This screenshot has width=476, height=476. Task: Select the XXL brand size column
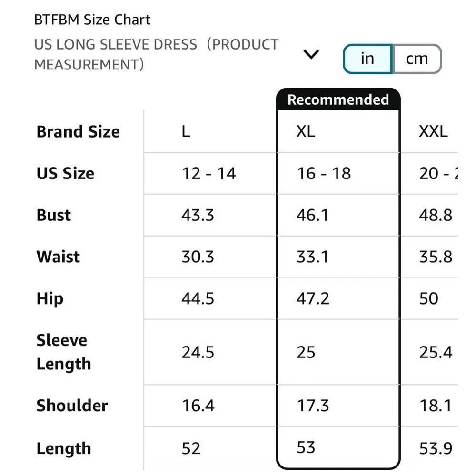click(x=433, y=131)
